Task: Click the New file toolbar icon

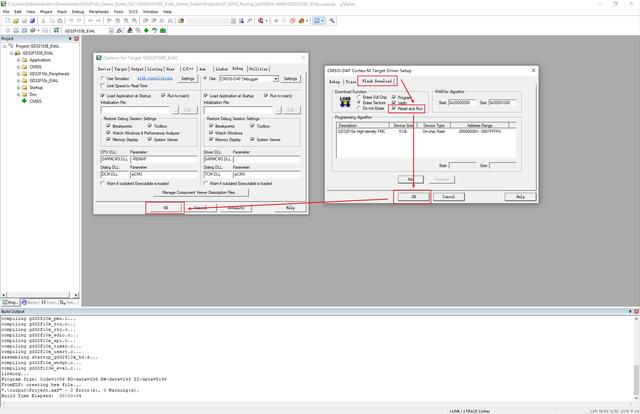Action: [7, 20]
